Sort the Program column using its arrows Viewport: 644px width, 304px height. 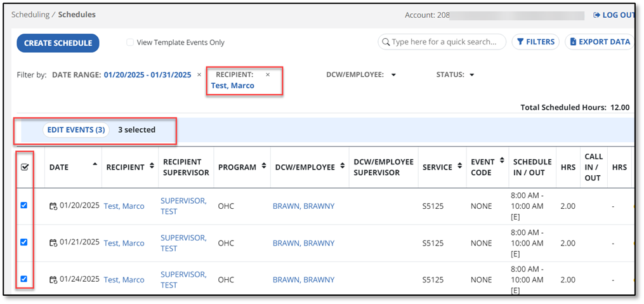pos(264,166)
